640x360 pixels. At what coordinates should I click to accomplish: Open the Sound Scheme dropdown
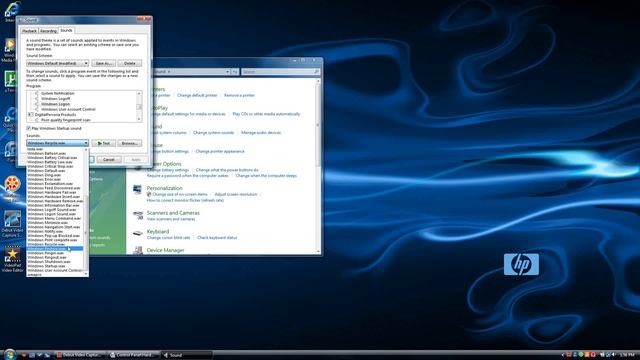click(x=58, y=63)
